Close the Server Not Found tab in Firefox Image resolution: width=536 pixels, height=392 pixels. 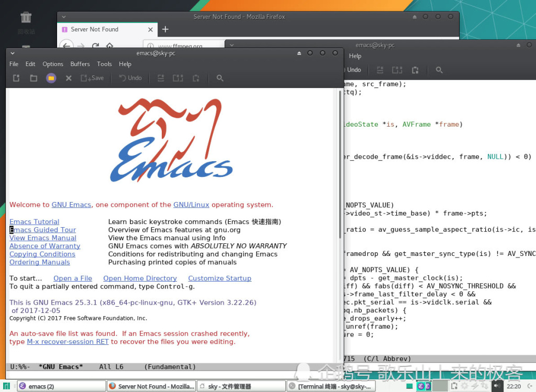150,30
